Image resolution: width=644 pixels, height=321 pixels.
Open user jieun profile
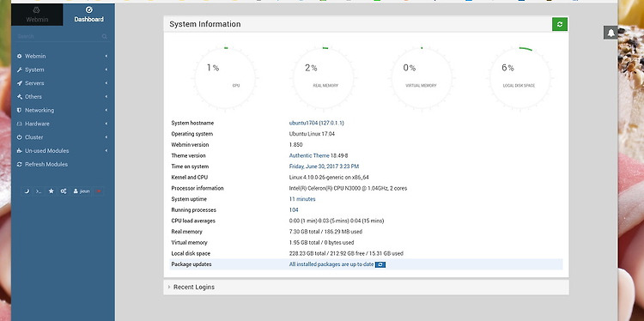tap(82, 191)
